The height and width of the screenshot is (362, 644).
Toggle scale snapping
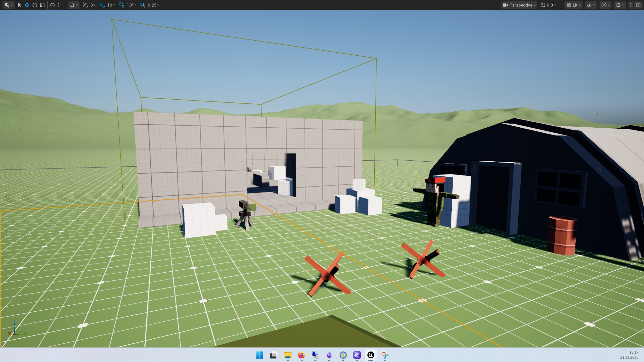pos(143,5)
